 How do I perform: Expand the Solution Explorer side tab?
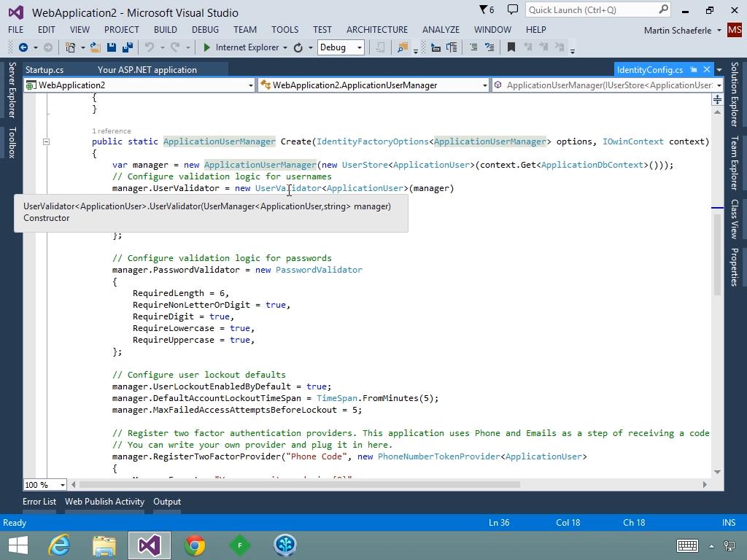point(735,94)
